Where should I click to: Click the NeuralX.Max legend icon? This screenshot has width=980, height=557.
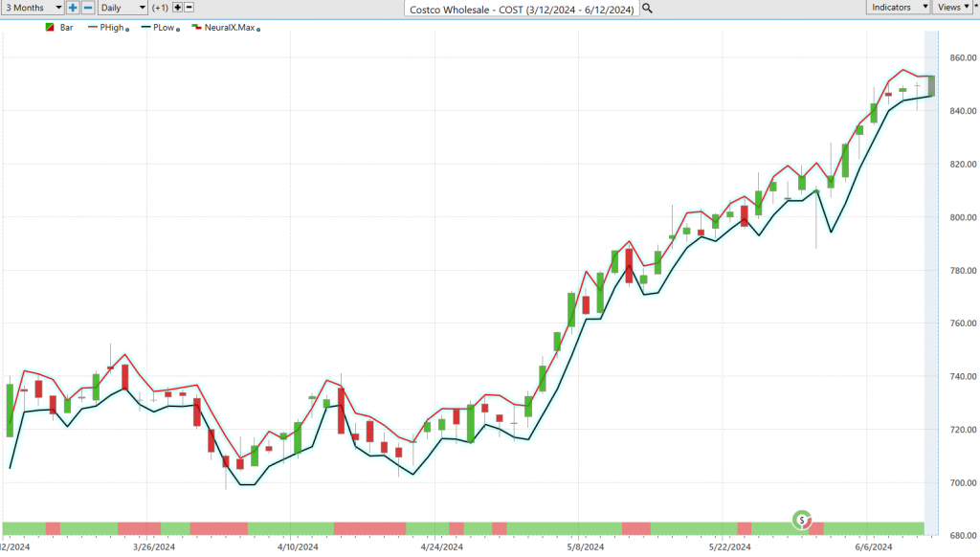coord(196,28)
